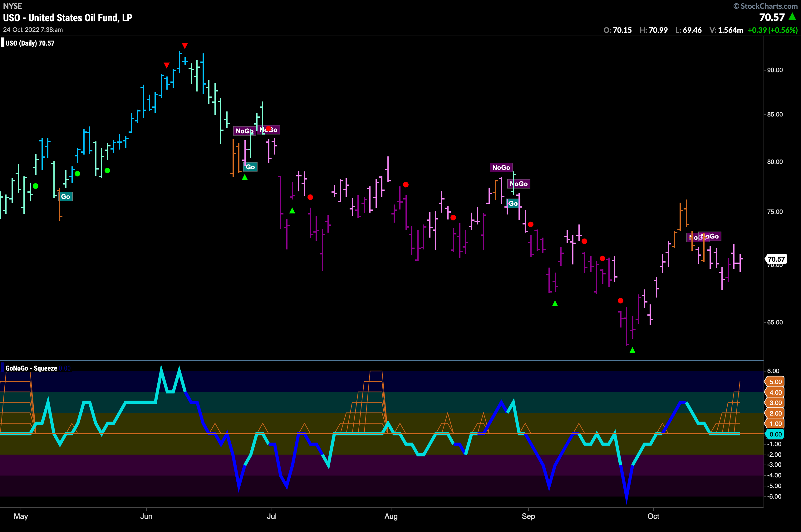Click the orange 1.00 squeeze level tag
The width and height of the screenshot is (801, 532).
click(775, 423)
